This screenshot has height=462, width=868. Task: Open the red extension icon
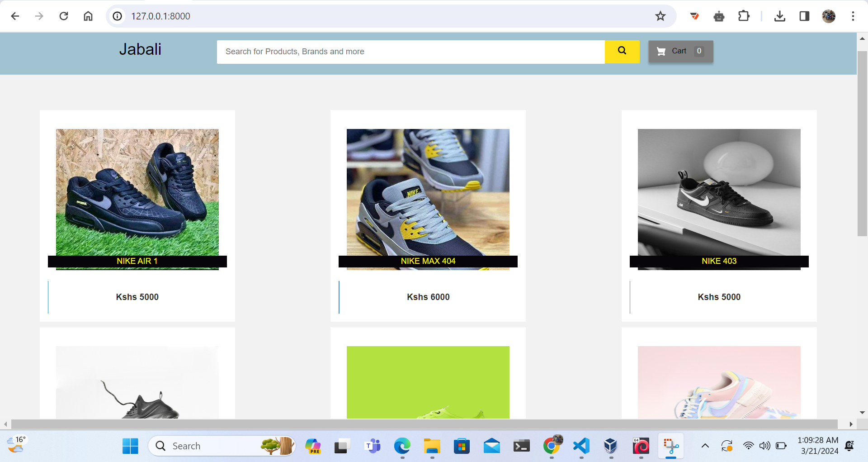tap(695, 16)
